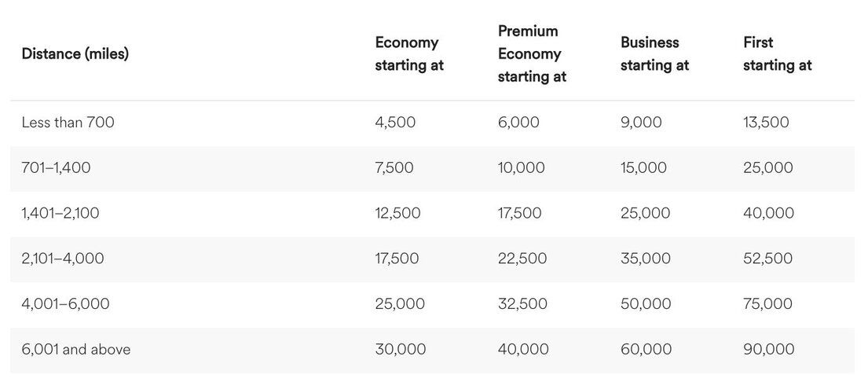The height and width of the screenshot is (382, 868).
Task: Click the Economy starting at header
Action: tap(409, 54)
